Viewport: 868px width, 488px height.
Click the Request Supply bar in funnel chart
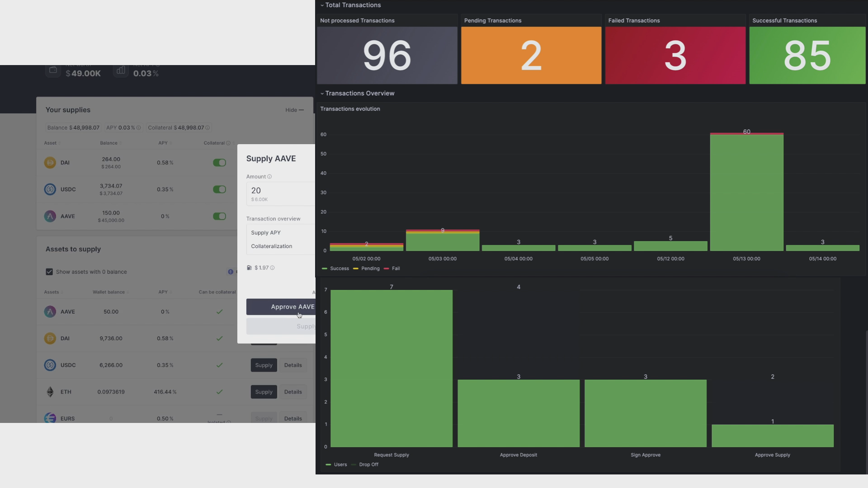pos(392,369)
